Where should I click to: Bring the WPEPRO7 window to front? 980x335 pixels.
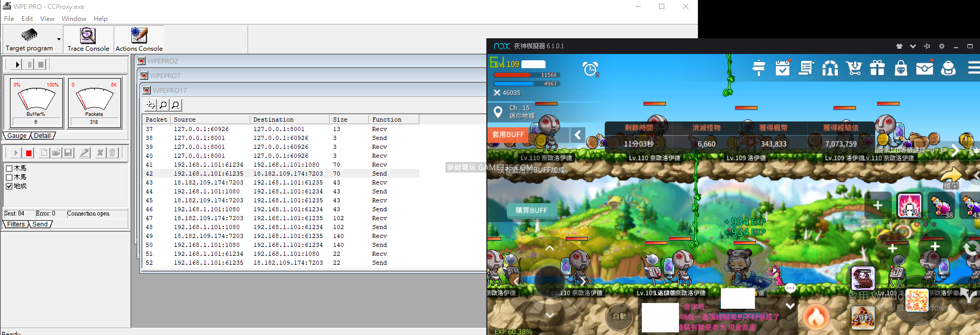click(313, 75)
